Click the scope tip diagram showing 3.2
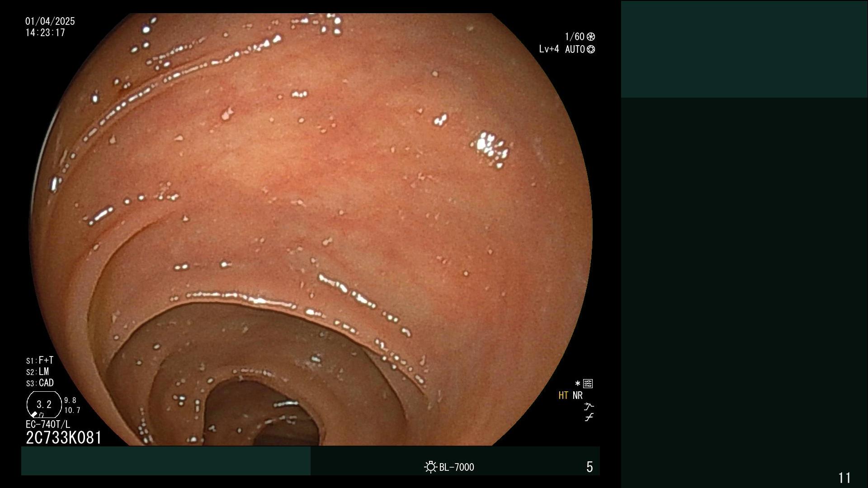The image size is (868, 488). point(44,404)
